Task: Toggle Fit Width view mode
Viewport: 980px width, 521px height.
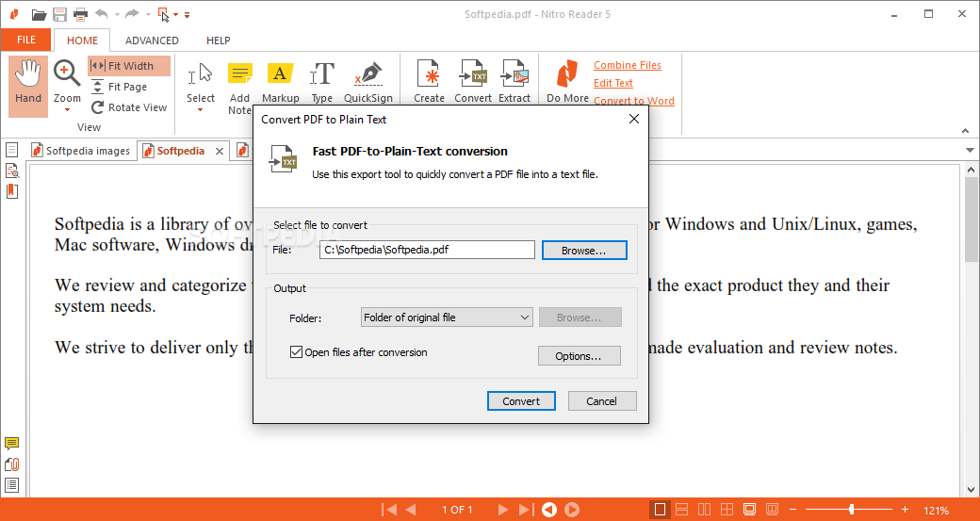Action: [x=129, y=66]
